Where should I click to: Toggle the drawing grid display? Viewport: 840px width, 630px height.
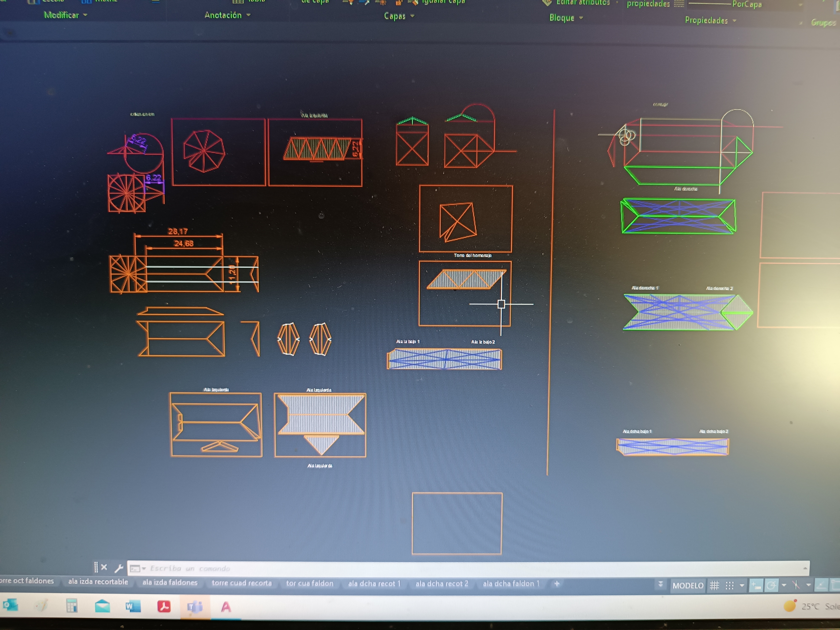tap(714, 585)
